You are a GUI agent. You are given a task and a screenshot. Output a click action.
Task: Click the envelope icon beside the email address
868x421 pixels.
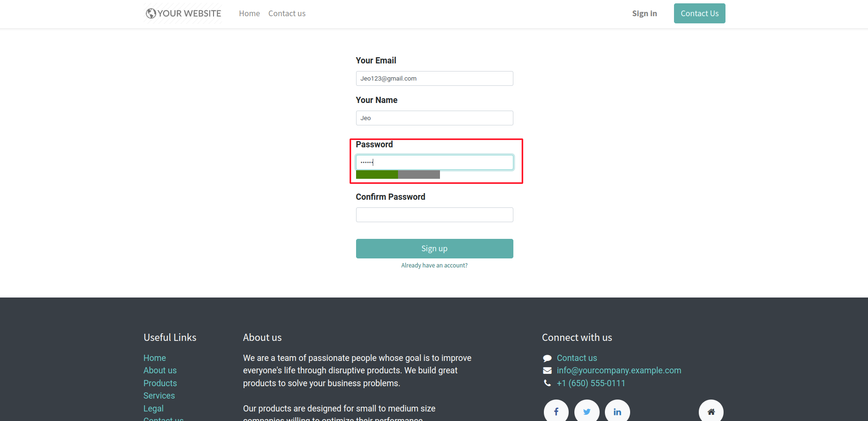coord(547,370)
